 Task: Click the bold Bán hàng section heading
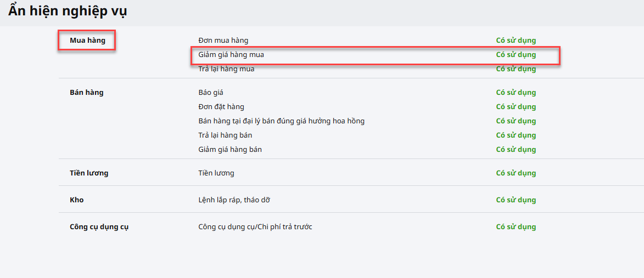pyautogui.click(x=86, y=93)
